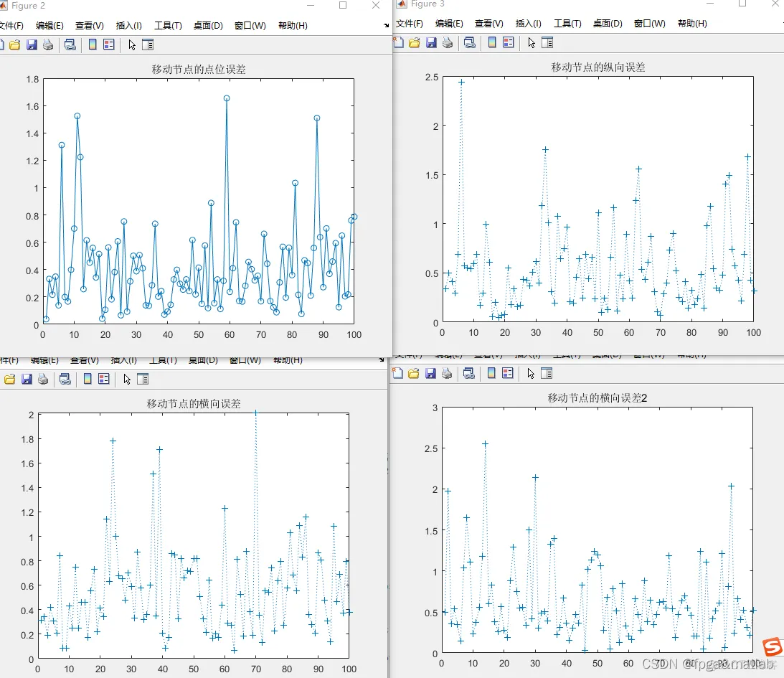This screenshot has height=678, width=784.
Task: Maximize the Figure 2 window
Action: tap(343, 5)
